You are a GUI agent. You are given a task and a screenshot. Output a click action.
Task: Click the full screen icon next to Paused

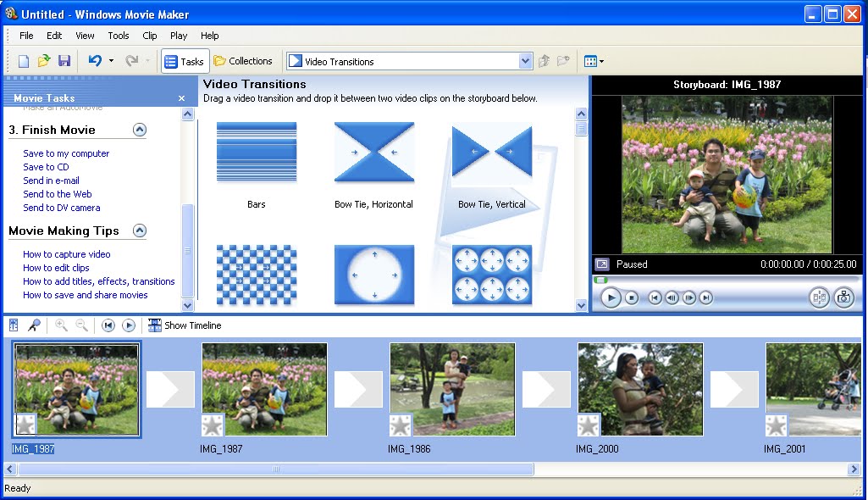602,264
